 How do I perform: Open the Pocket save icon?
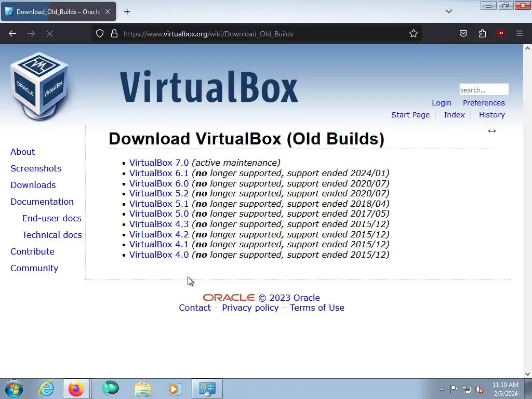tap(463, 34)
